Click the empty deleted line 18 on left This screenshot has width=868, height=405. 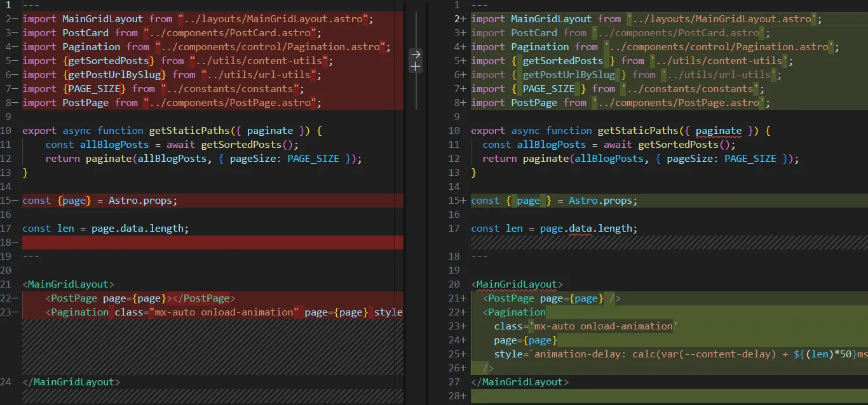click(x=210, y=242)
